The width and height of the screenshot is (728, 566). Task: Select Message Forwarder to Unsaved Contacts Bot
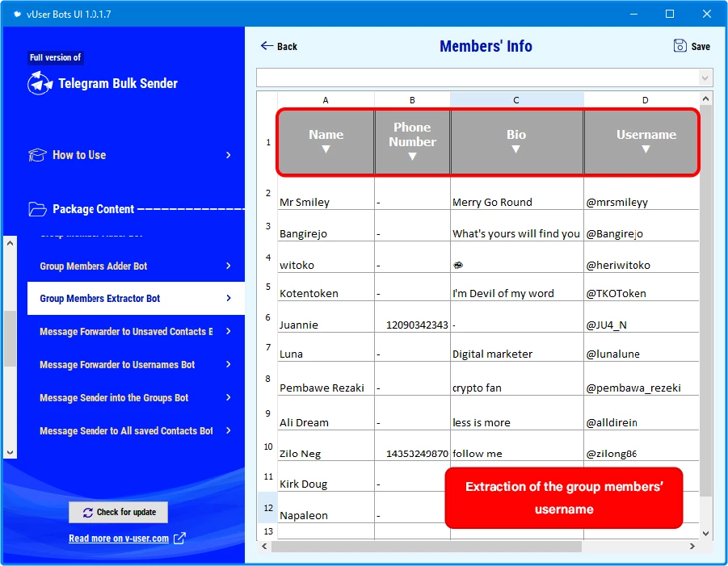[136, 331]
